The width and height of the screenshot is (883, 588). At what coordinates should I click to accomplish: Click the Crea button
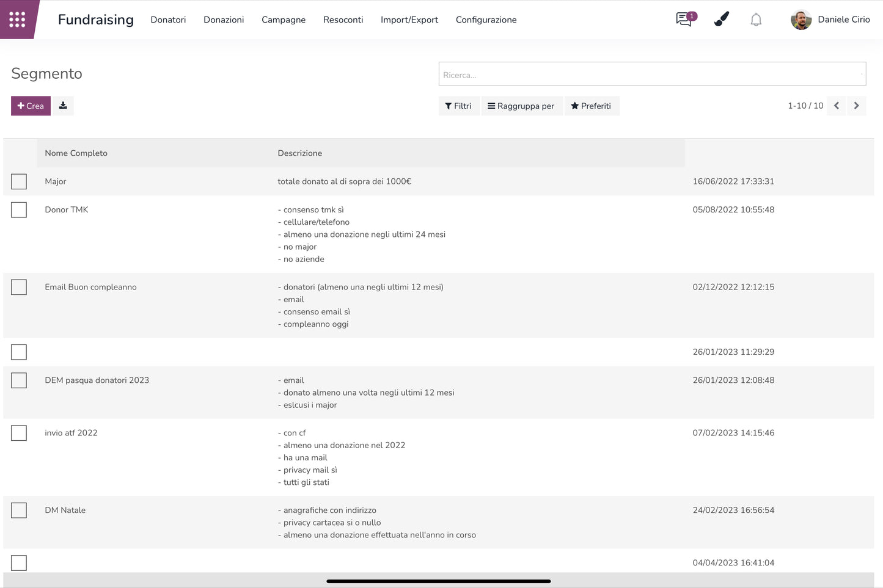(31, 106)
